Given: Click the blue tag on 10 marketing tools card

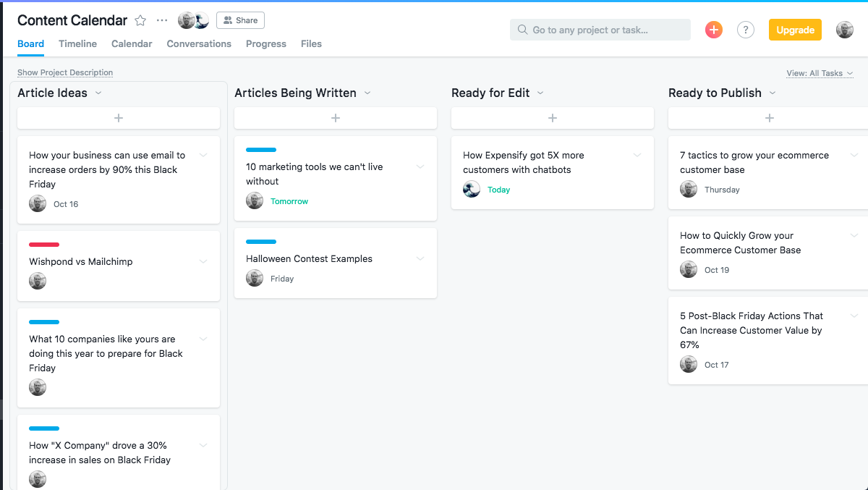Looking at the screenshot, I should 261,150.
